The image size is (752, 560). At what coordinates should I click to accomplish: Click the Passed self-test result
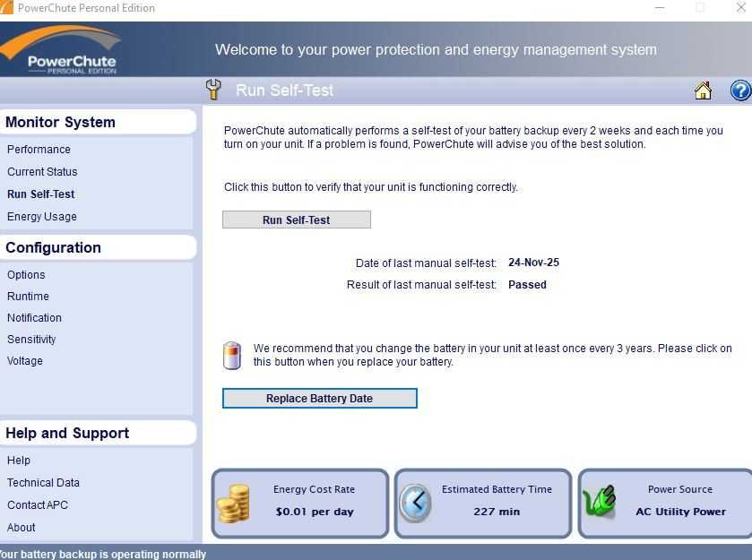point(527,284)
